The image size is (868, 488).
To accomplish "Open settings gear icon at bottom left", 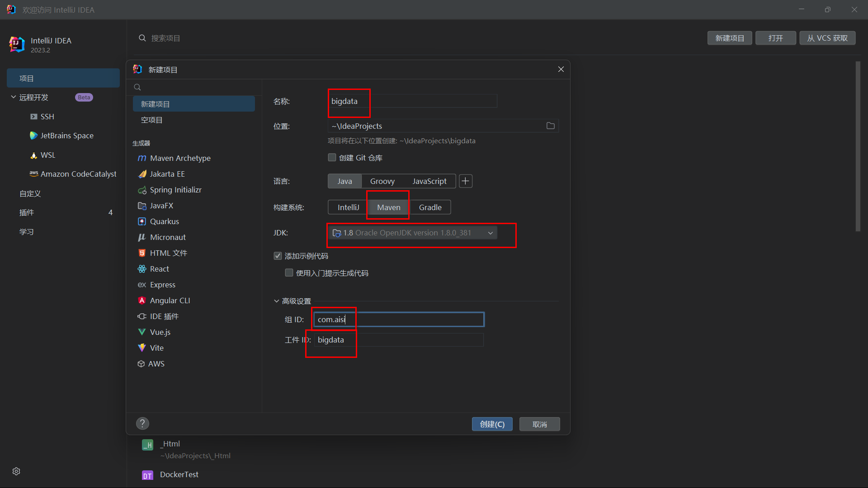I will tap(16, 471).
